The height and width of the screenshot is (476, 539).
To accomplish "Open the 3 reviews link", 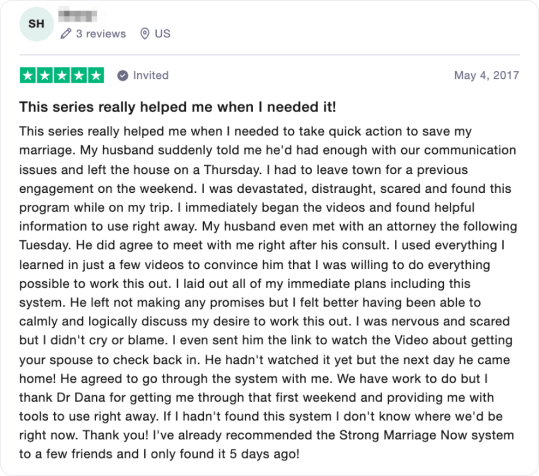I will point(101,34).
